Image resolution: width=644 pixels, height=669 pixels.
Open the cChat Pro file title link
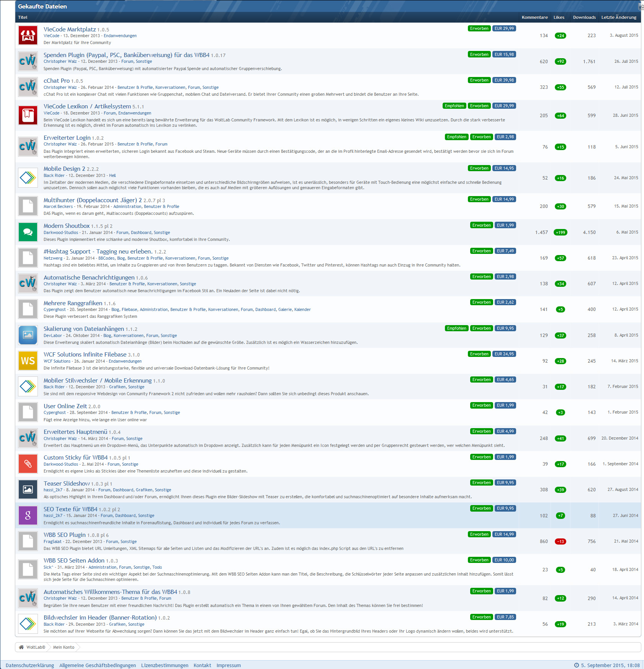click(x=57, y=81)
